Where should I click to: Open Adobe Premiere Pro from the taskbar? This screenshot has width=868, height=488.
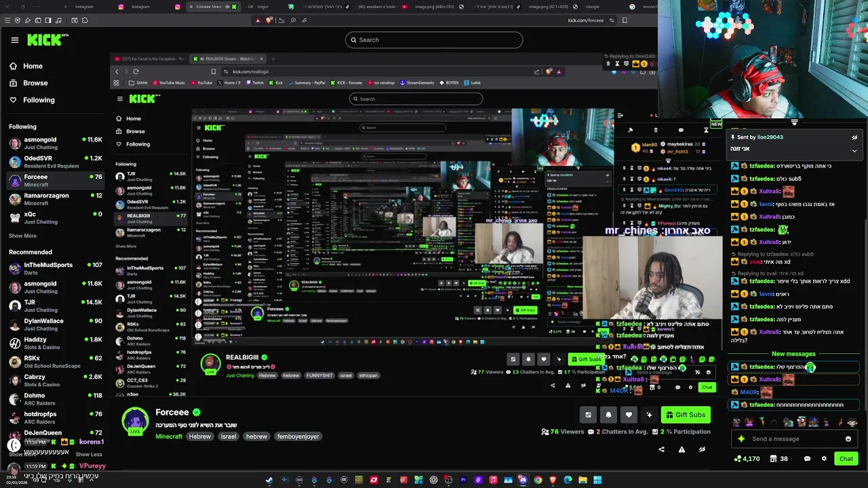463,480
